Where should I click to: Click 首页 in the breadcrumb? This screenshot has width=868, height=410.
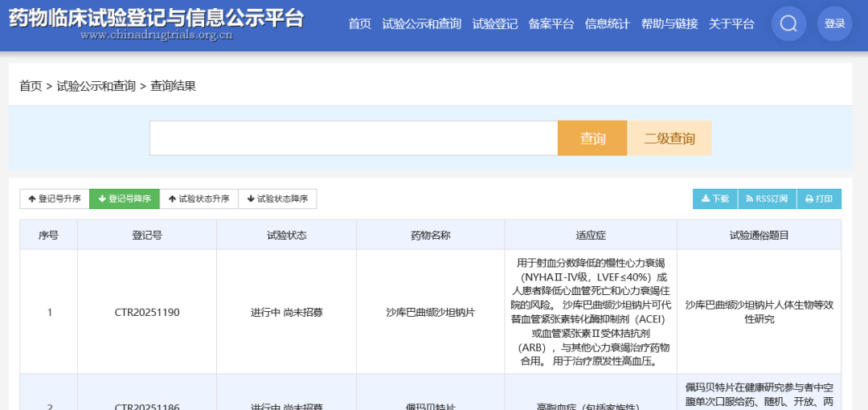[x=31, y=86]
